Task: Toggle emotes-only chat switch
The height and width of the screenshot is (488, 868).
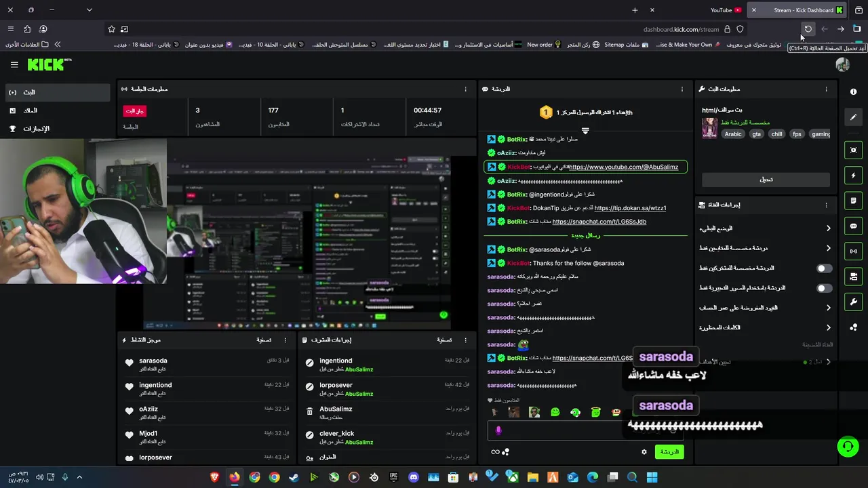Action: coord(824,288)
